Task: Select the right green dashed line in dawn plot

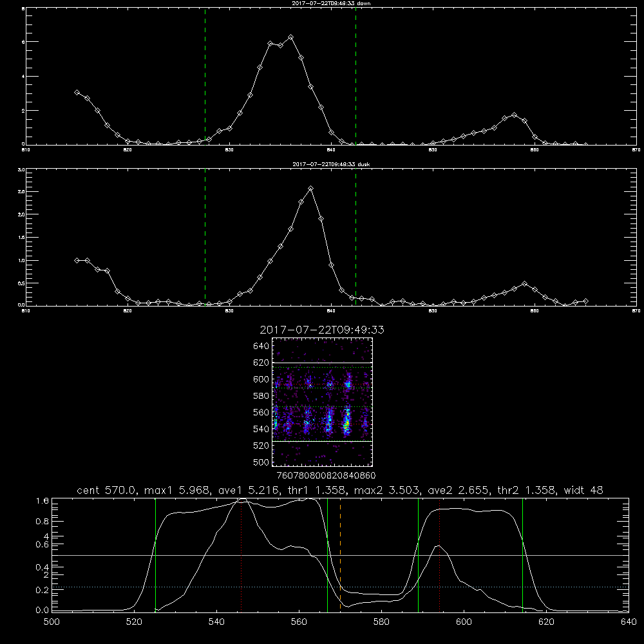Action: tap(355, 76)
